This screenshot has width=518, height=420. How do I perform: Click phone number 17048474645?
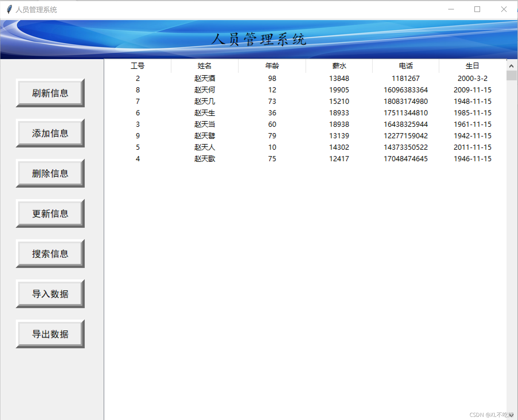tap(406, 159)
